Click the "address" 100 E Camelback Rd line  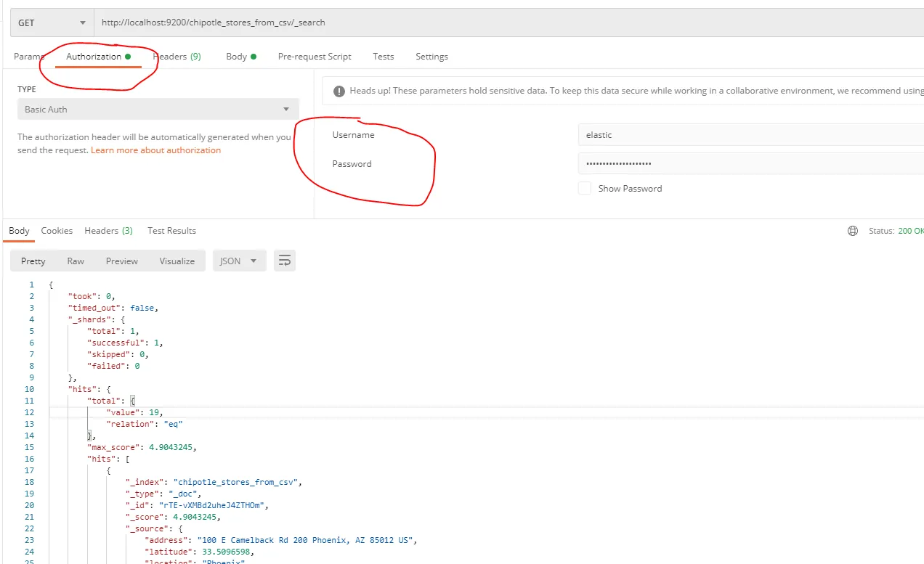281,540
